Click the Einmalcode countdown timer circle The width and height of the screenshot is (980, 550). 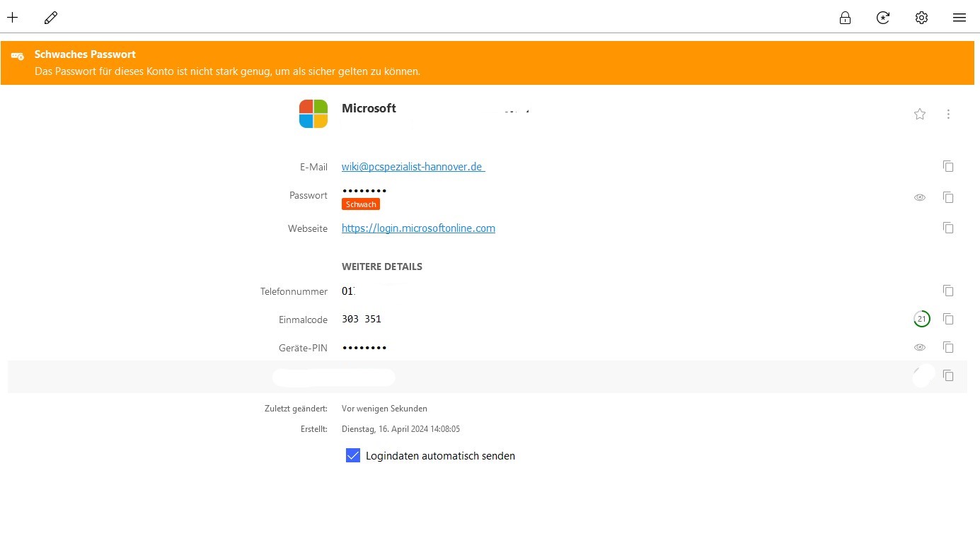coord(921,319)
